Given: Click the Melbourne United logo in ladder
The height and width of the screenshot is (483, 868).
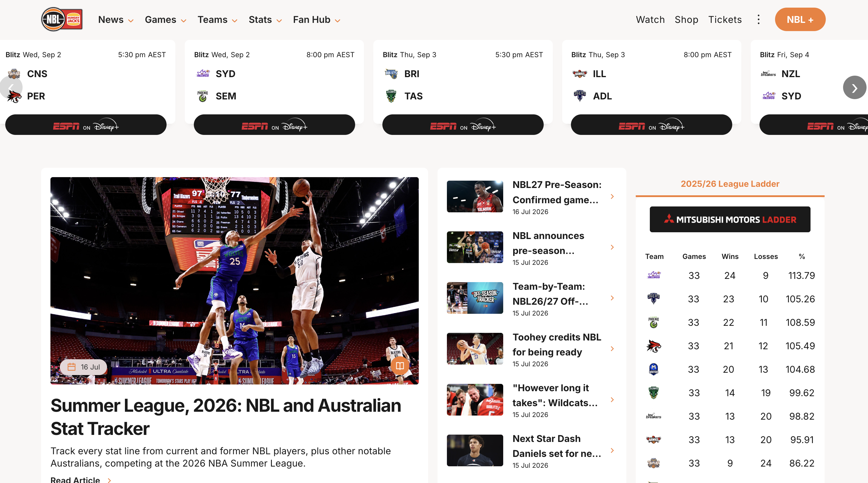Looking at the screenshot, I should [653, 369].
